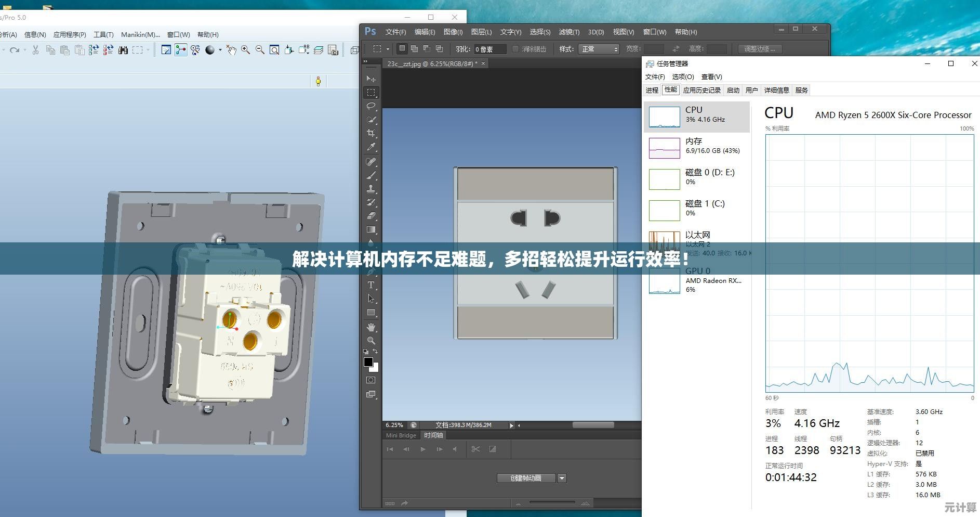
Task: Expand the Photoshop tools panel double arrows
Action: click(x=365, y=61)
